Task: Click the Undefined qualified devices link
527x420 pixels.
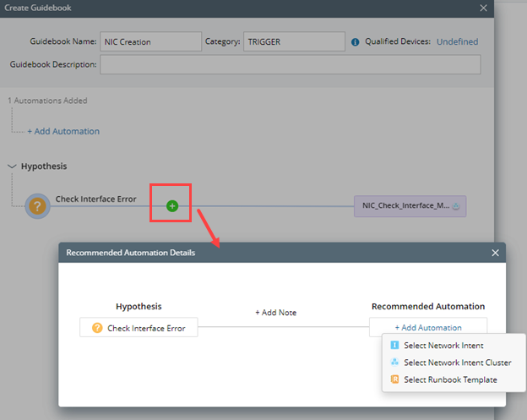Action: point(457,41)
